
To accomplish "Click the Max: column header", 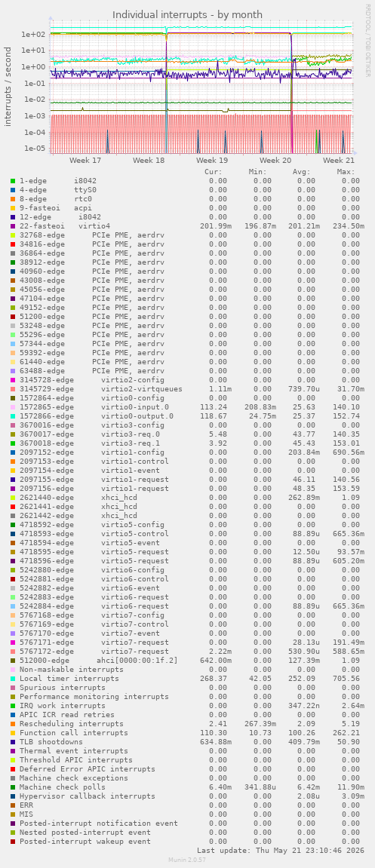I will (346, 172).
